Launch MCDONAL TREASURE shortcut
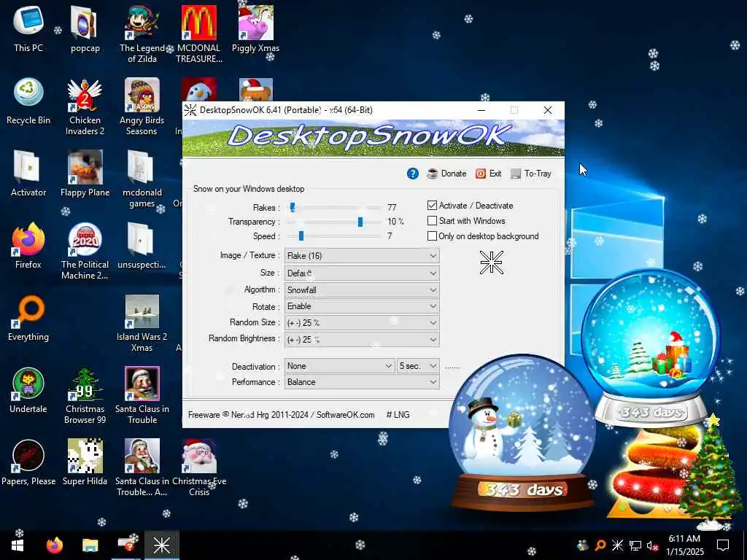The height and width of the screenshot is (560, 747). 198,34
